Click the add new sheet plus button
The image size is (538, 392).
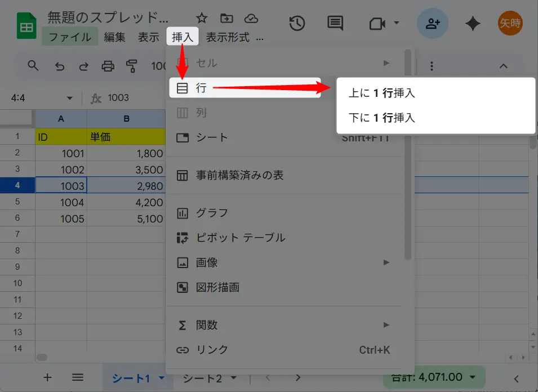point(48,377)
